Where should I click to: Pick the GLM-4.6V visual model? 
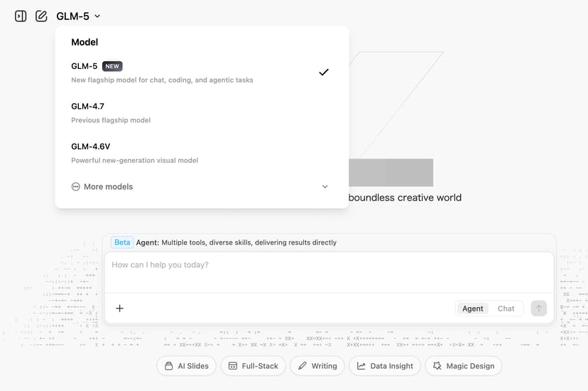click(202, 153)
